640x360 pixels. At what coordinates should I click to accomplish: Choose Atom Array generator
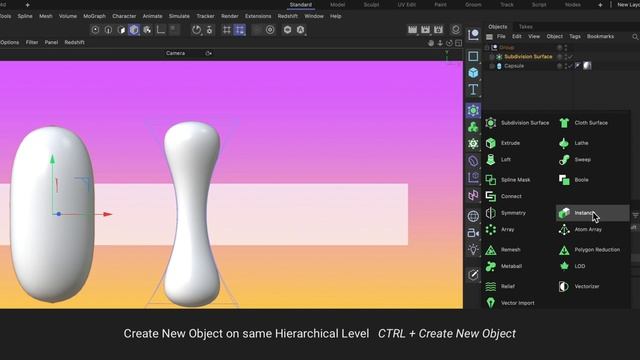[x=580, y=229]
